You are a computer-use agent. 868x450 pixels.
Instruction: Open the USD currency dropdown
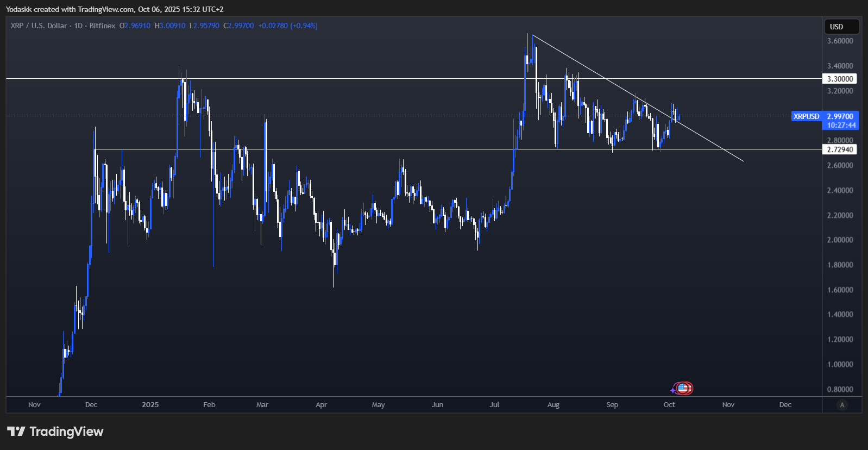(x=841, y=27)
